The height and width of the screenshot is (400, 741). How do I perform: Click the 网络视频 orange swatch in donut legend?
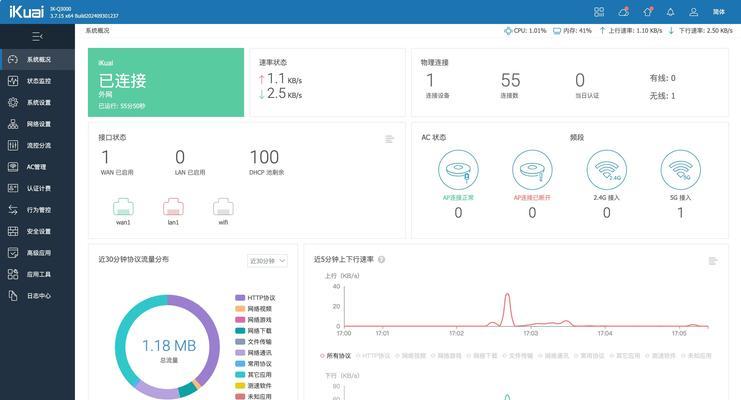(x=240, y=309)
